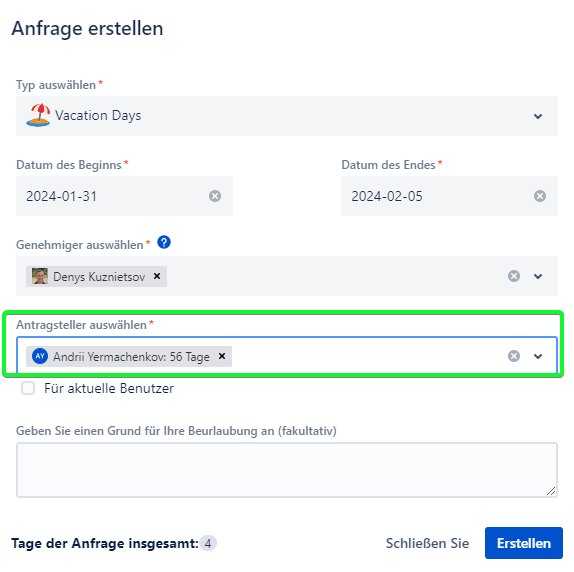Grab the text area resize handle
Viewport: 574px width, 572px height.
click(551, 491)
